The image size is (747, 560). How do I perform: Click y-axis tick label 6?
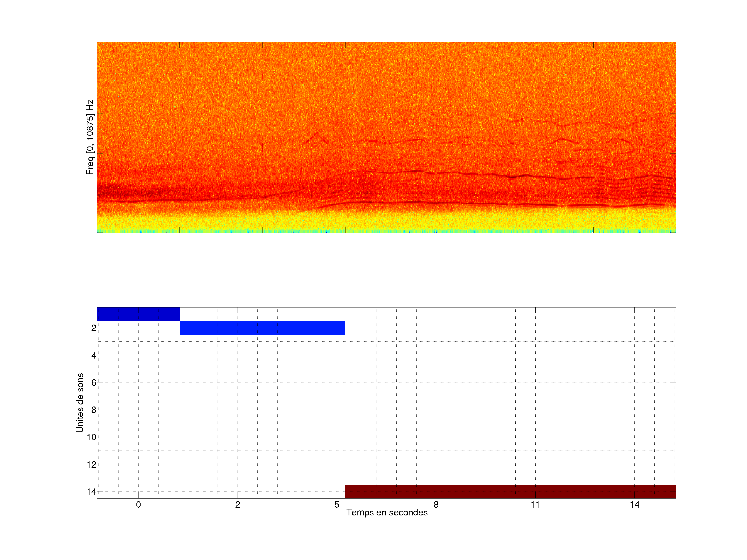pyautogui.click(x=94, y=382)
